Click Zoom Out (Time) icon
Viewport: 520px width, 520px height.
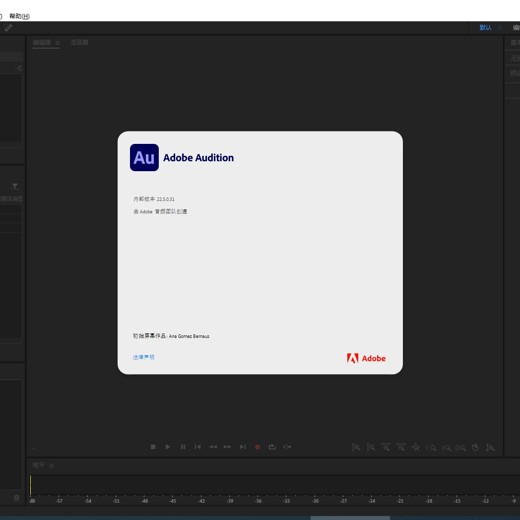[x=401, y=447]
